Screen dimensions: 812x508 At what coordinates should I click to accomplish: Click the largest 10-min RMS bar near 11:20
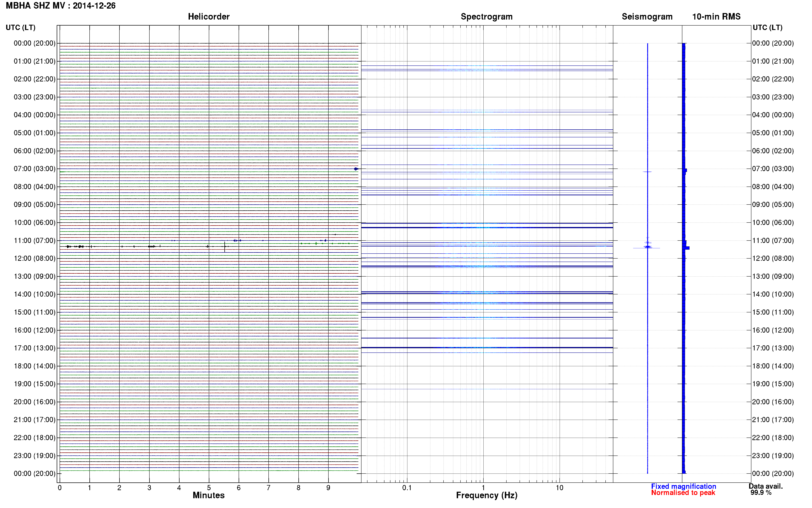(686, 248)
